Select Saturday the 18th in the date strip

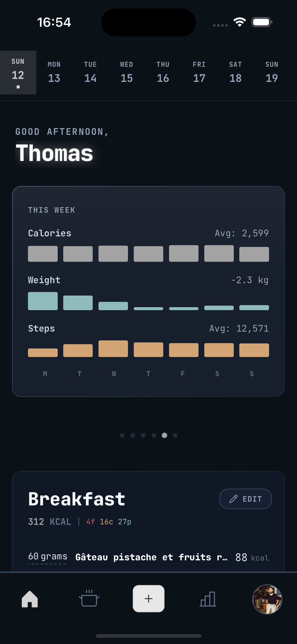click(x=235, y=72)
